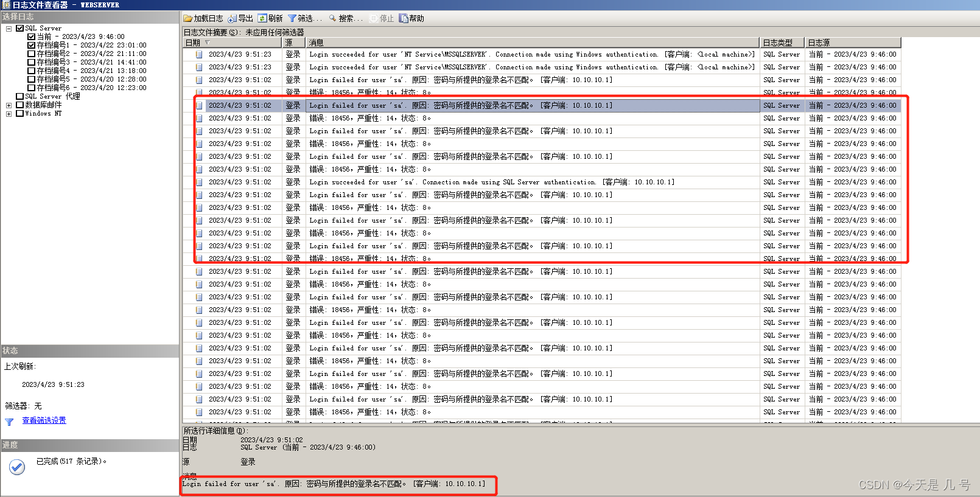Refresh logs via the 刷新 toolbar icon
The height and width of the screenshot is (497, 980).
[x=262, y=18]
